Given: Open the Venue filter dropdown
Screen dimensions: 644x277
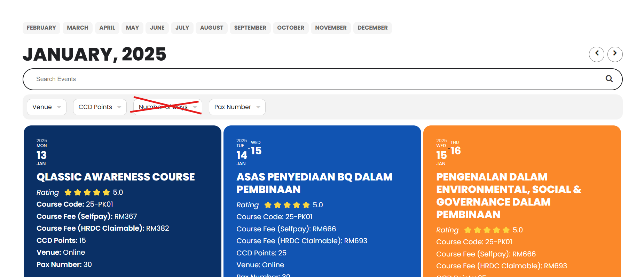Looking at the screenshot, I should point(47,107).
